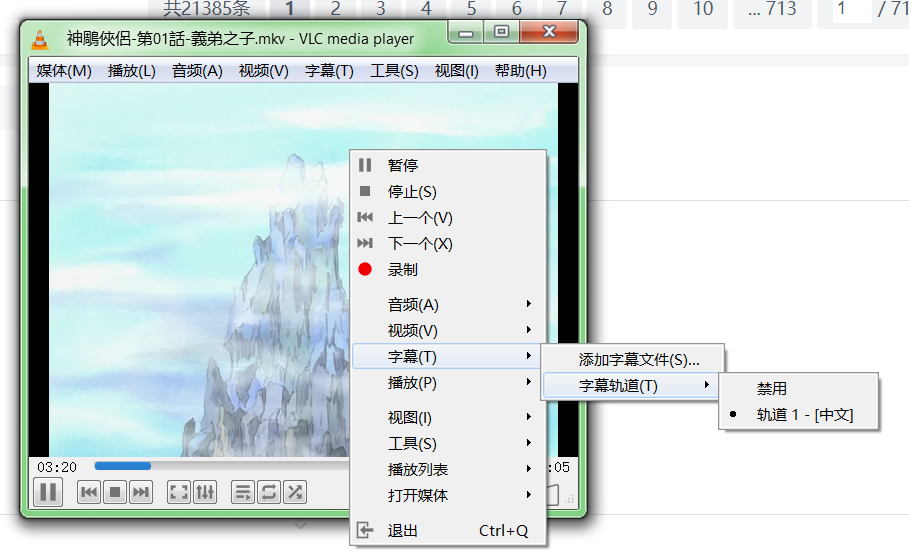Click 添加字幕文件(S)... in submenu
909x560 pixels.
[x=632, y=359]
